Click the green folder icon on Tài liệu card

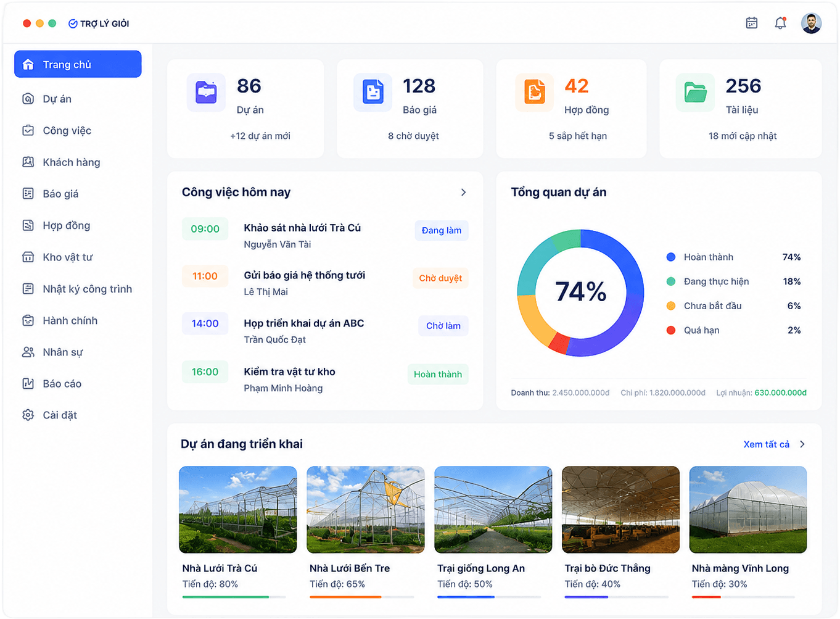(695, 93)
